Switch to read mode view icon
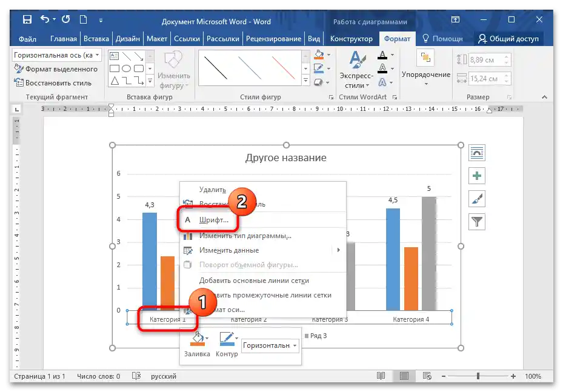Screen dimensions: 563x392 [x=381, y=376]
